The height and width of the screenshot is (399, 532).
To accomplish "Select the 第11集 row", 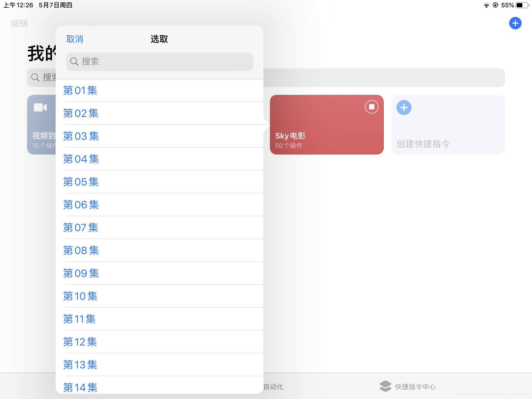I will coord(159,319).
